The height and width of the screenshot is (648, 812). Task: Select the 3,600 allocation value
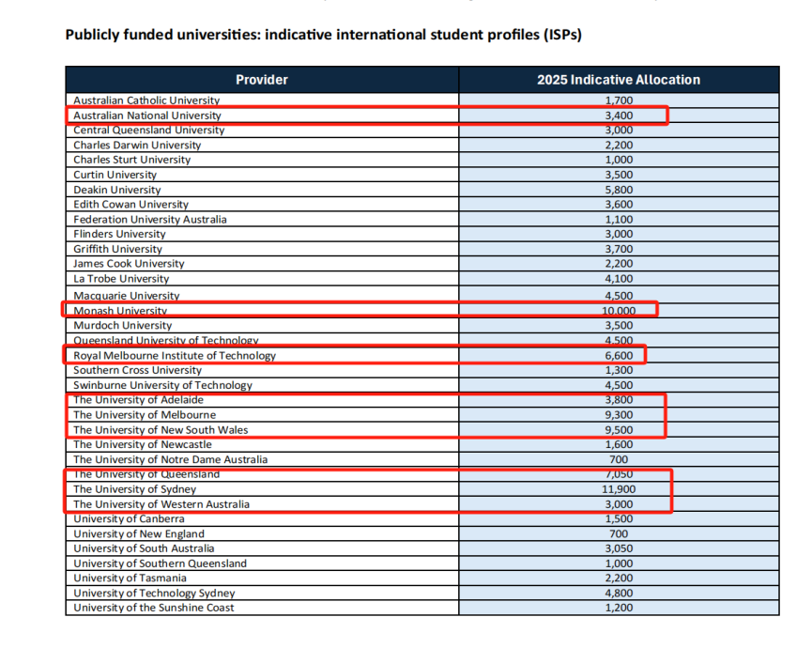click(x=619, y=204)
